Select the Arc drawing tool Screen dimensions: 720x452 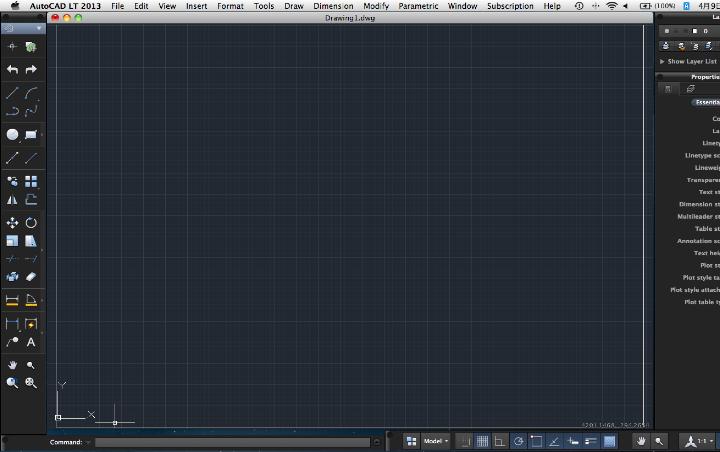pos(31,93)
